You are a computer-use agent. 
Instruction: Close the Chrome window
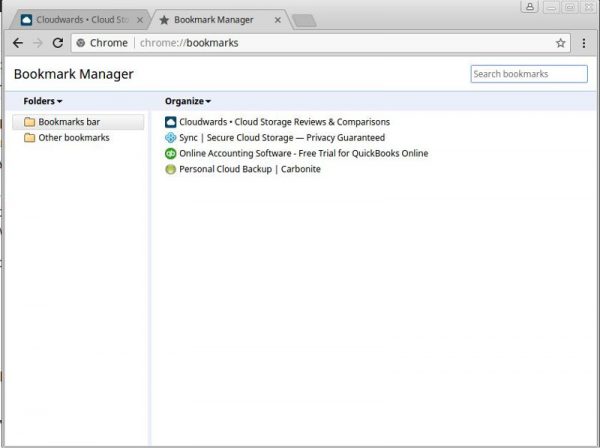589,7
